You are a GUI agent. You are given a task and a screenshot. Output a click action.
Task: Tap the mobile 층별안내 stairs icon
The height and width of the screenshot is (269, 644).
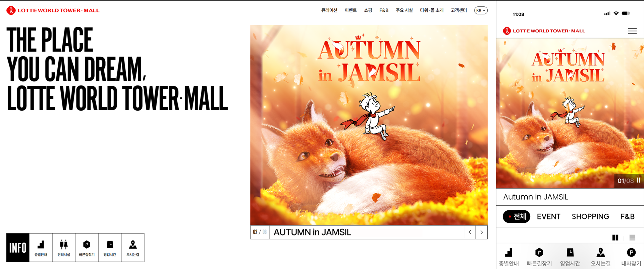tap(509, 257)
